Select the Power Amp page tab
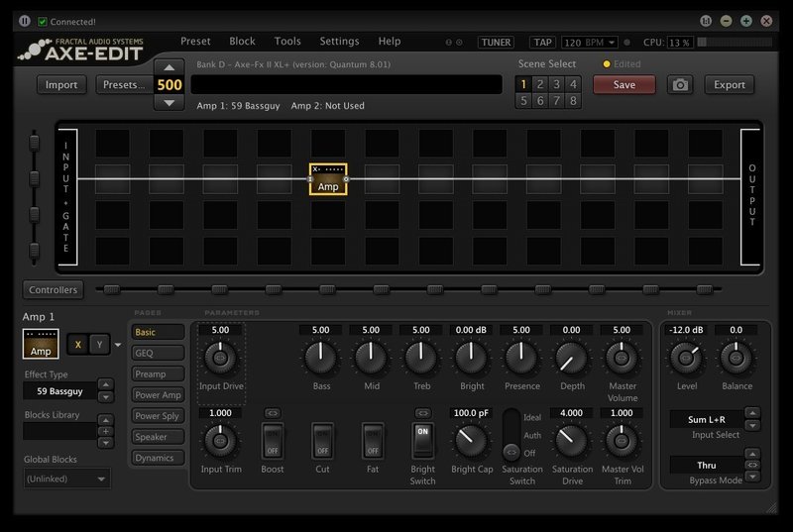 click(158, 395)
